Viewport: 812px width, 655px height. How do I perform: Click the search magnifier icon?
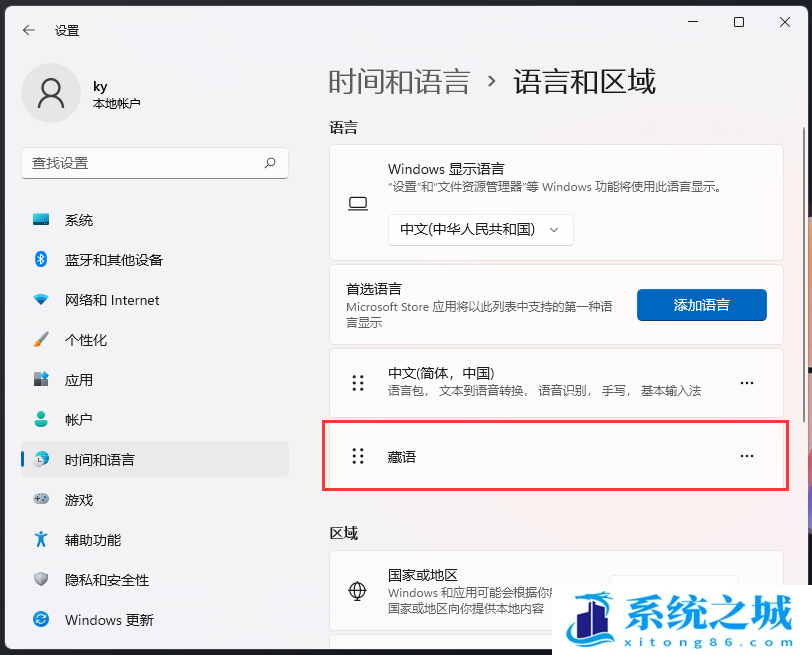click(270, 163)
